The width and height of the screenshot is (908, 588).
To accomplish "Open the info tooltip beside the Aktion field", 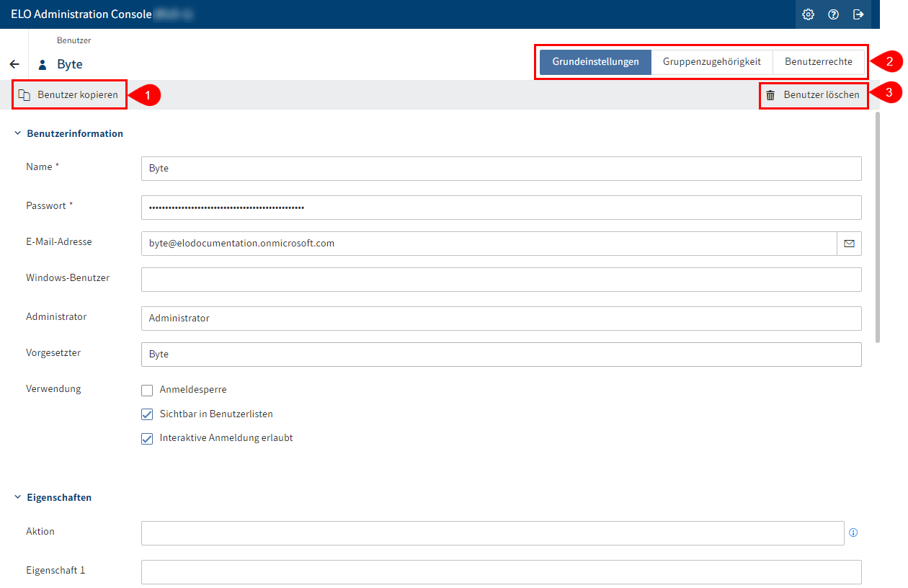I will coord(853,533).
